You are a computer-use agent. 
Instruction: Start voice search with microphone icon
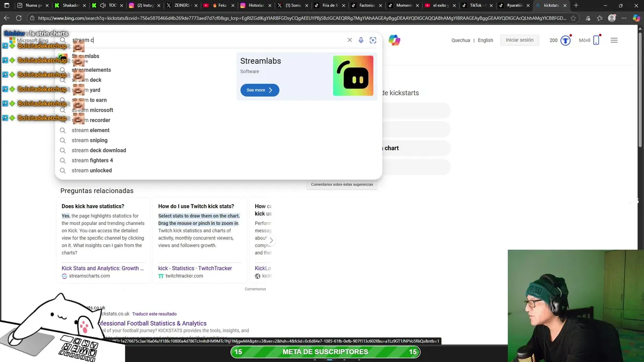361,40
